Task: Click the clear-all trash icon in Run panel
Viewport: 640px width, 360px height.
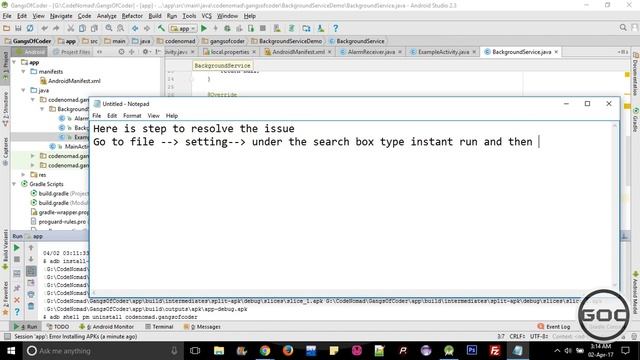Action: click(x=31, y=306)
